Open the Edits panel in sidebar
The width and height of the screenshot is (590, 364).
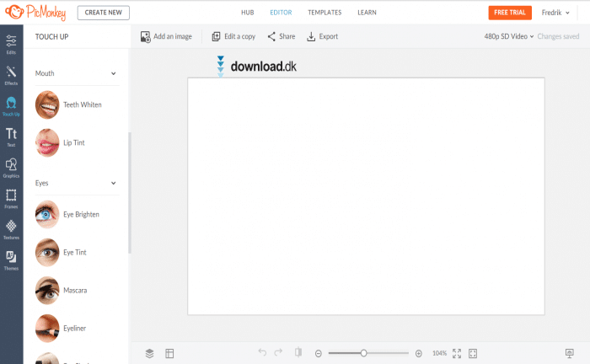pyautogui.click(x=11, y=44)
